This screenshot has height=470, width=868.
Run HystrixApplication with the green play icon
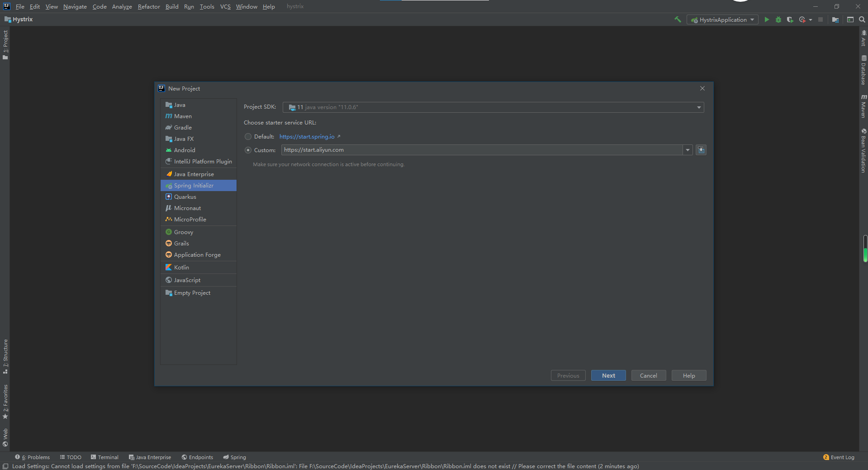[x=767, y=19]
